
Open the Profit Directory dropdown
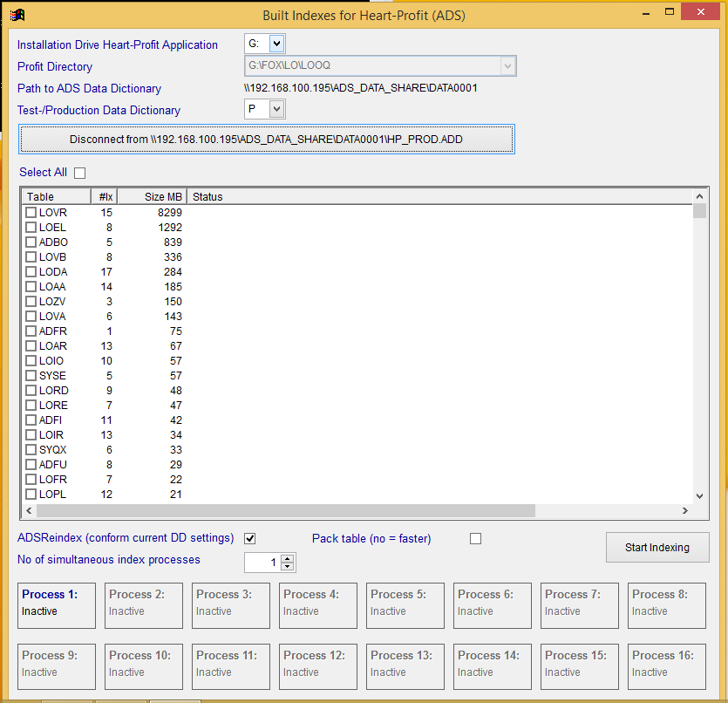(507, 66)
